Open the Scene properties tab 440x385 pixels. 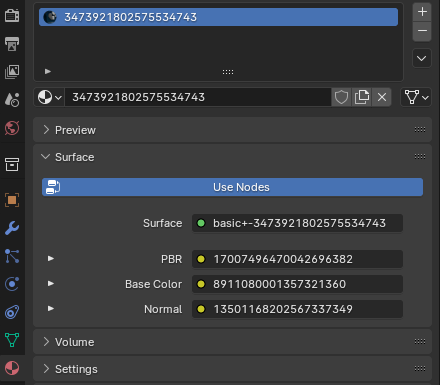pyautogui.click(x=12, y=100)
